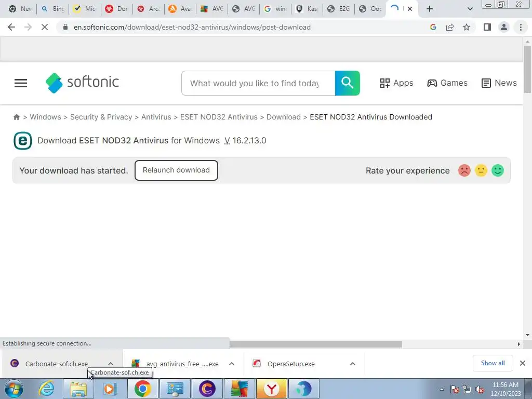
Task: Click the Softonic logo
Action: [x=82, y=83]
